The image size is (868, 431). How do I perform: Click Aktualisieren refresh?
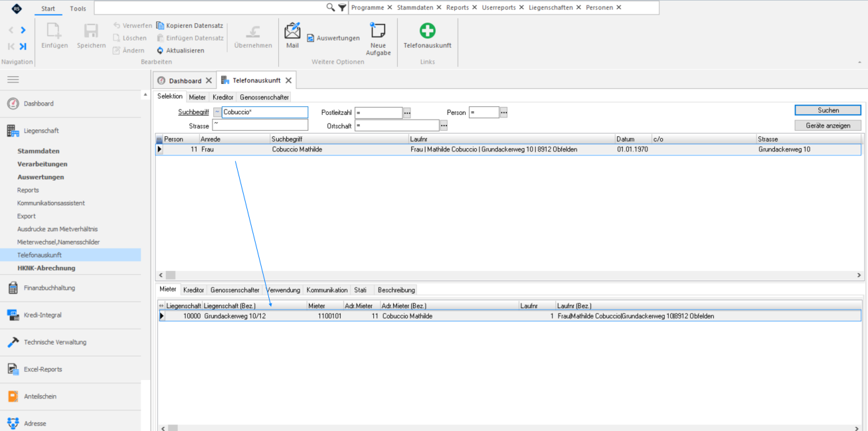point(181,50)
